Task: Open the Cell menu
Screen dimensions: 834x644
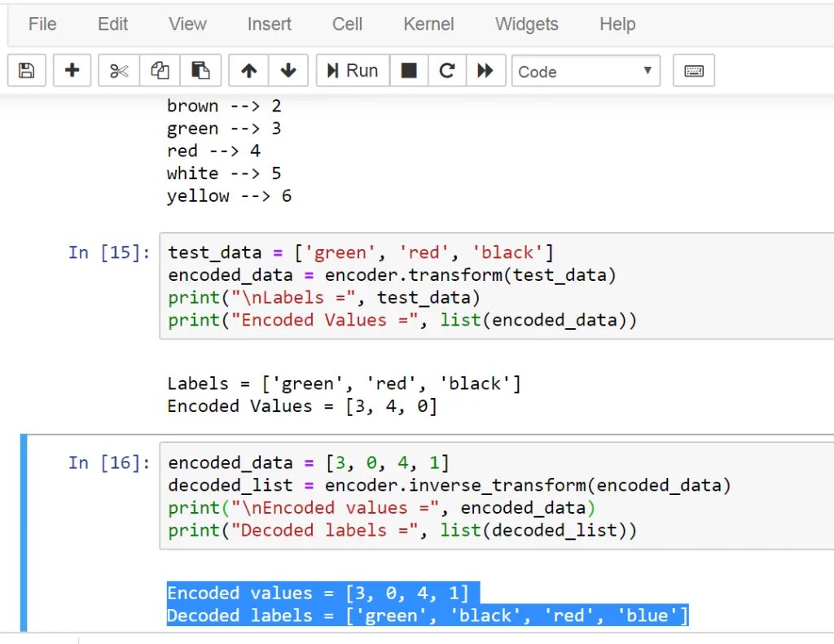Action: click(347, 24)
